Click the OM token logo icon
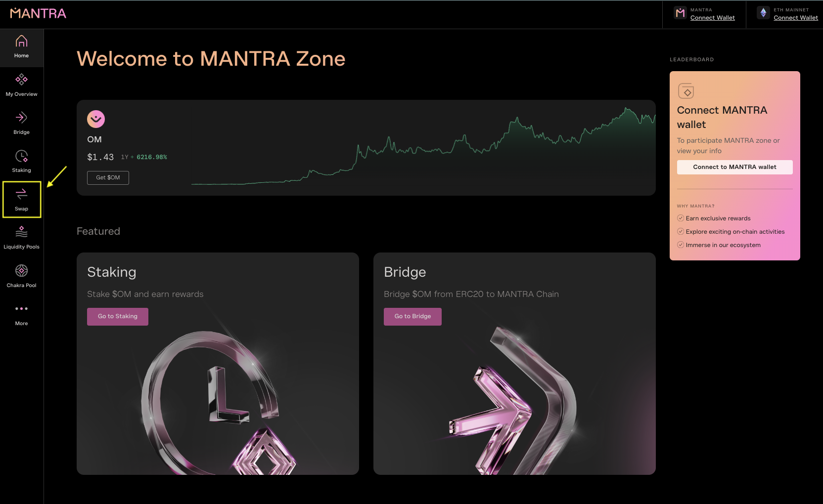This screenshot has width=823, height=504. coord(96,119)
